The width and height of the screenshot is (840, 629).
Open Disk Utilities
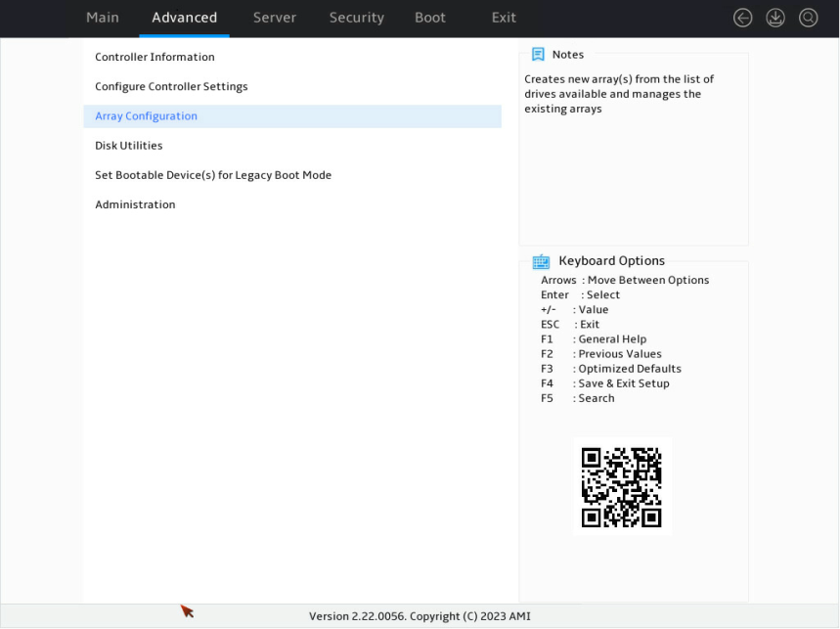pos(292,146)
